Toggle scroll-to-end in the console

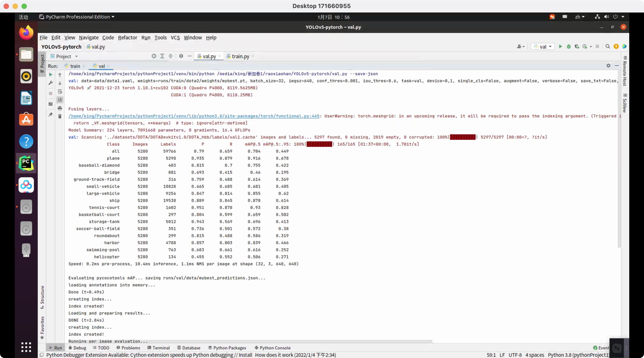coord(60,100)
